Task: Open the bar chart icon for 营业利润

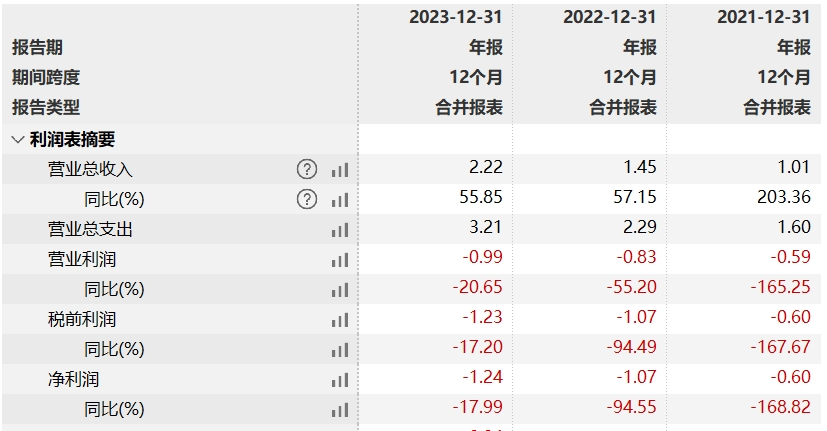Action: 340,260
